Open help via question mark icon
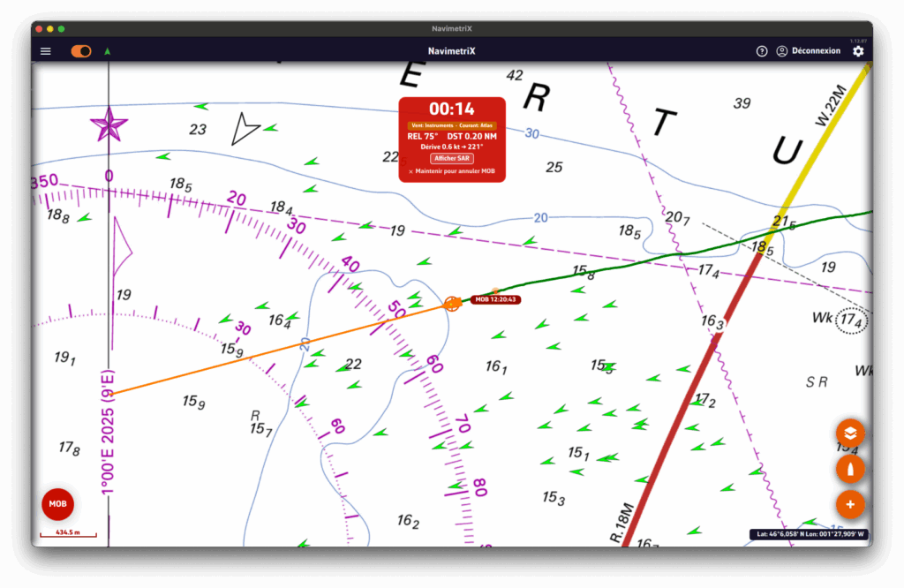 coord(762,51)
